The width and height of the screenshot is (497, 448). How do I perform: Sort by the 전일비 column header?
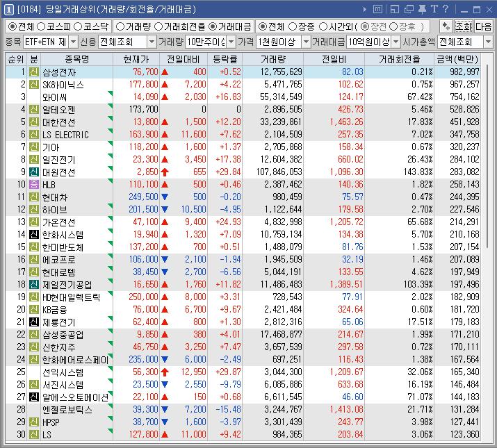[334, 59]
